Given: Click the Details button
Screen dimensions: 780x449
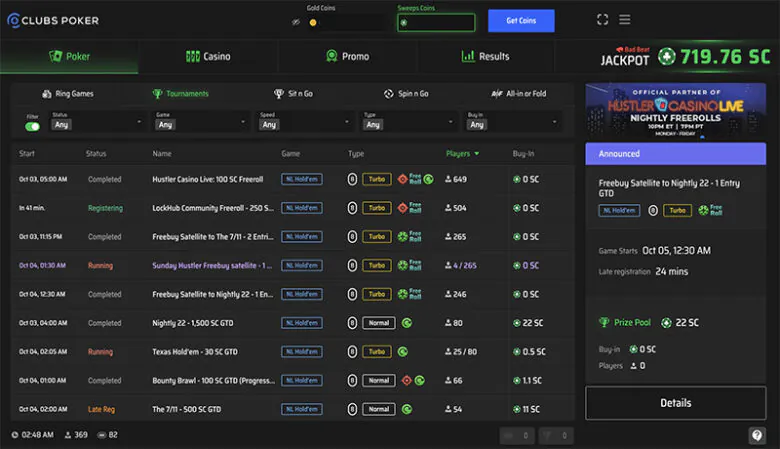Looking at the screenshot, I should [675, 403].
